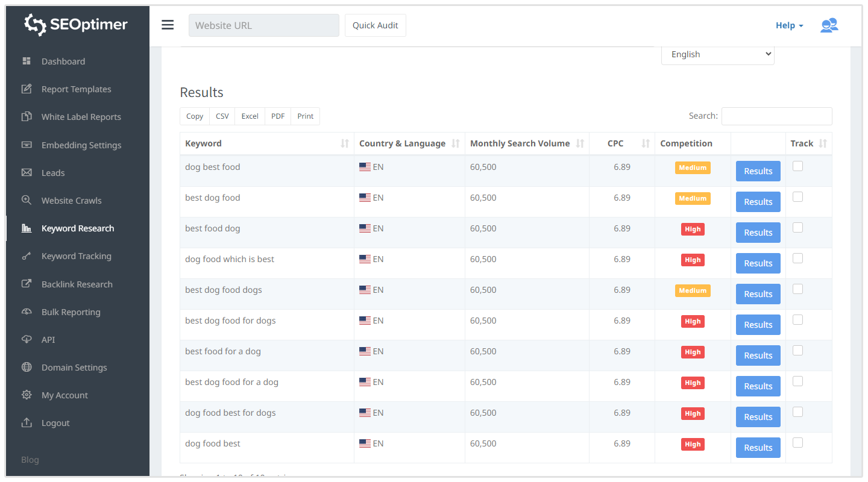
Task: Open Keyword Tracking in the sidebar
Action: pos(76,256)
